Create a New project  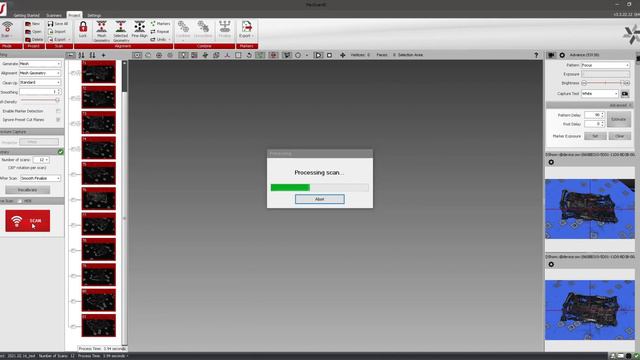click(x=32, y=24)
